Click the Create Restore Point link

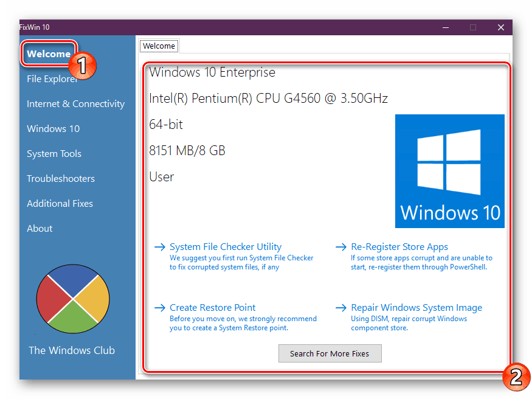point(212,308)
